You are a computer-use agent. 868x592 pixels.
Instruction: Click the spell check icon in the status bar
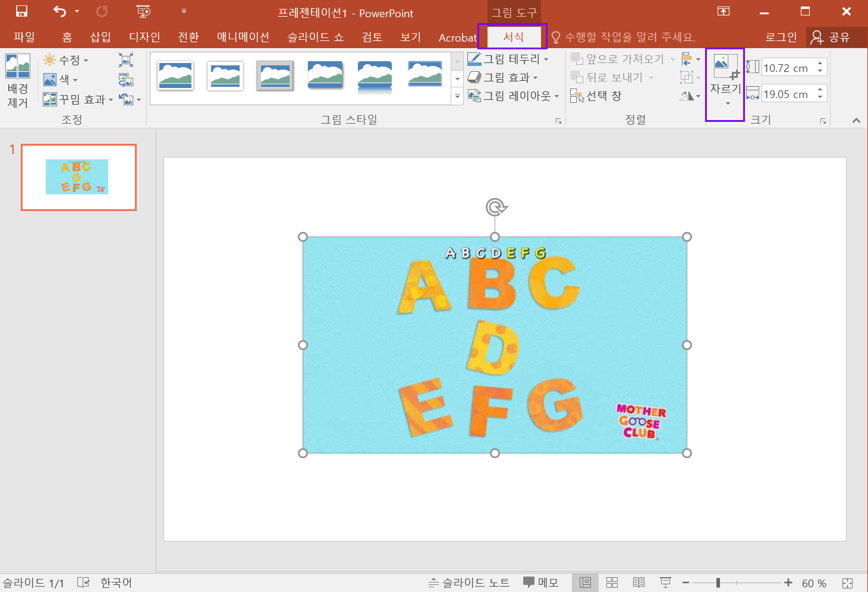pyautogui.click(x=83, y=582)
